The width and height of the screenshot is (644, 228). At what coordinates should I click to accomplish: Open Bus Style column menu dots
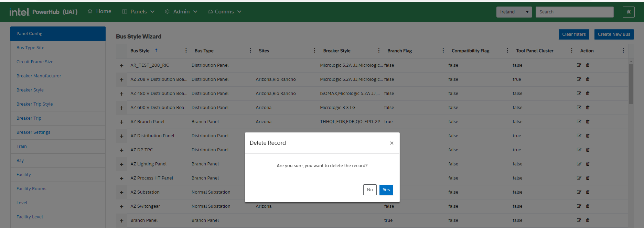click(x=186, y=51)
